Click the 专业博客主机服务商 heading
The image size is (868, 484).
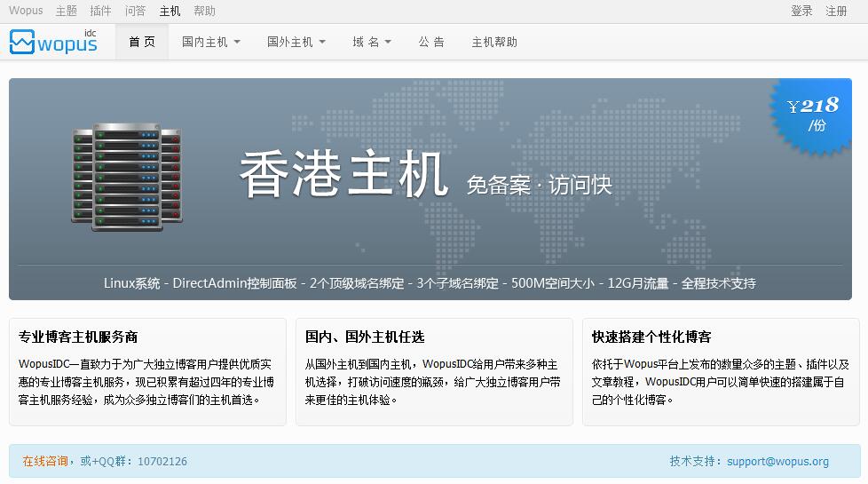coord(78,337)
